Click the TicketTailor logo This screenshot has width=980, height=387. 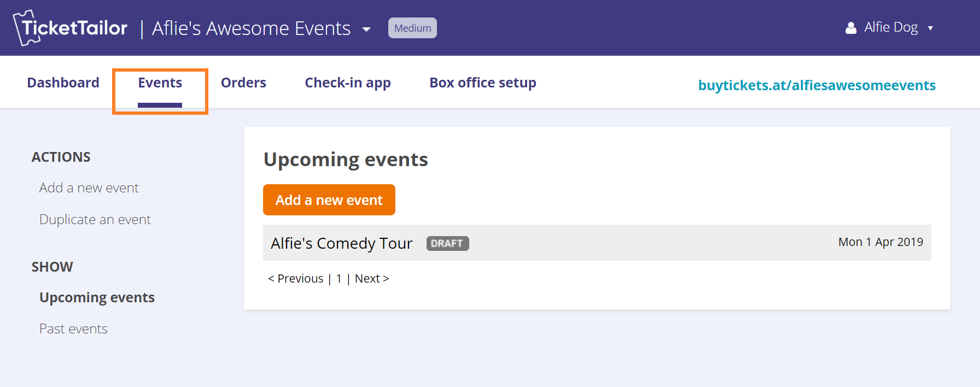point(70,28)
